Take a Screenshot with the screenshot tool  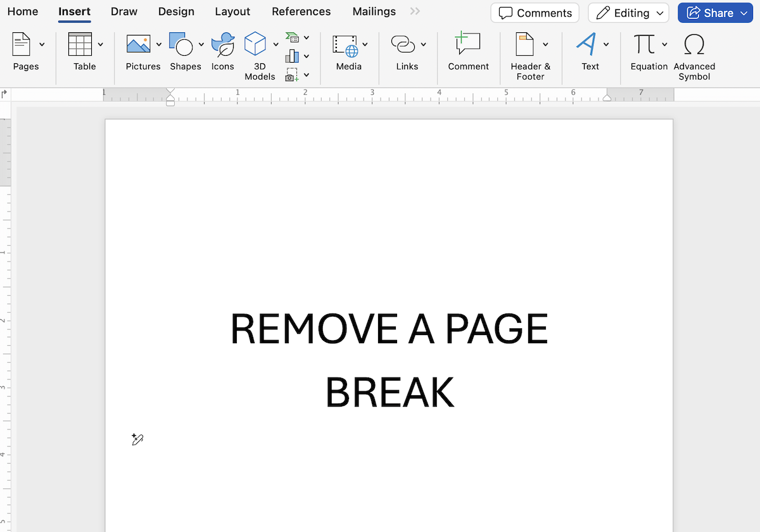click(x=293, y=74)
